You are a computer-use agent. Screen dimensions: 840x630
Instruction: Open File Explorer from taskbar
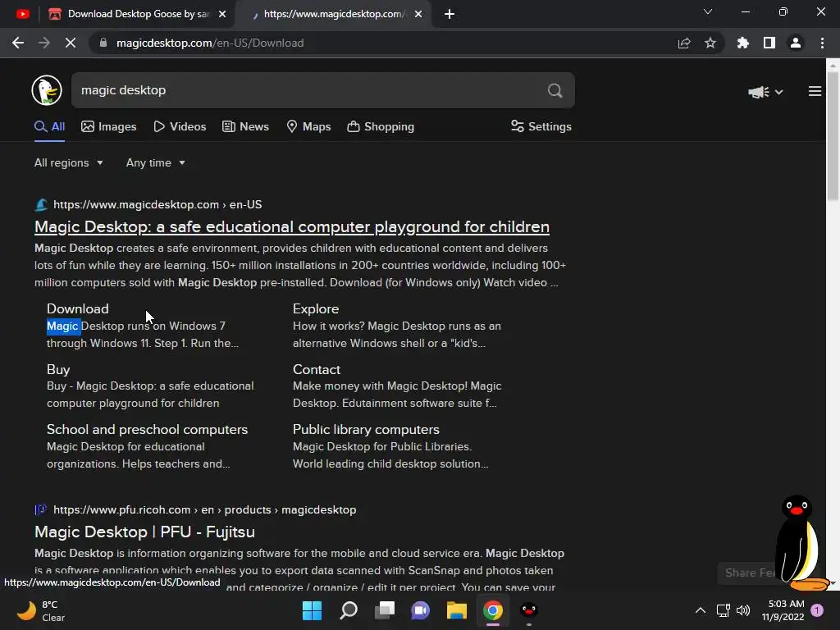tap(456, 610)
